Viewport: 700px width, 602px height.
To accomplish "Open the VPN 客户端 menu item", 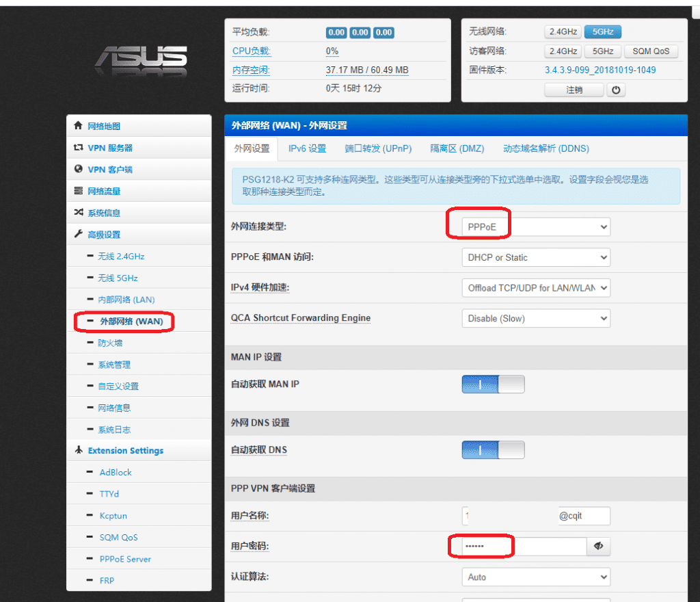I will (x=139, y=169).
